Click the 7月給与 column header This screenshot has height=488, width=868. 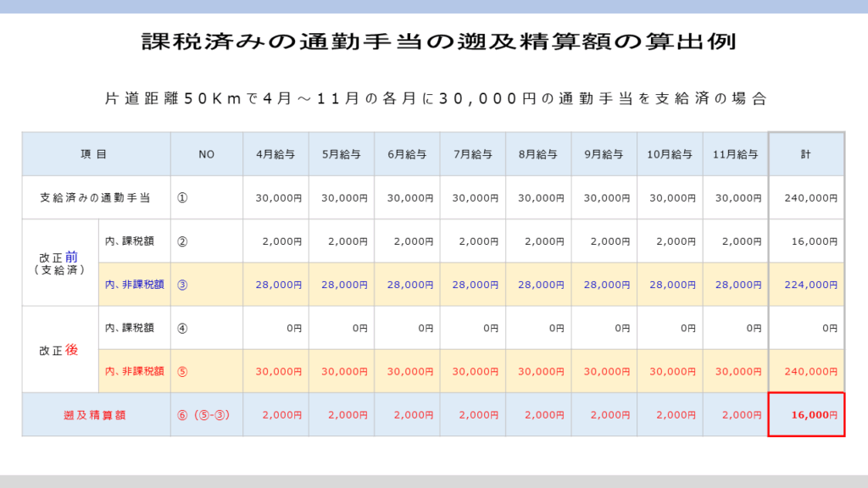[x=473, y=154]
